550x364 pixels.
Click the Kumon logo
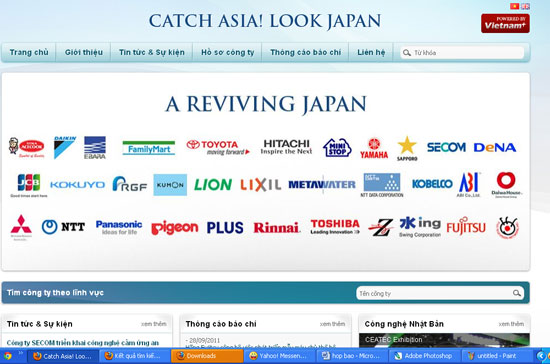point(170,185)
